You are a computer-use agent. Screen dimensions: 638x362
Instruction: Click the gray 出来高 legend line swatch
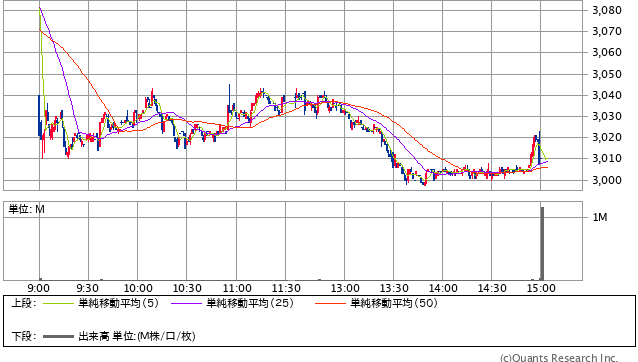pos(58,337)
